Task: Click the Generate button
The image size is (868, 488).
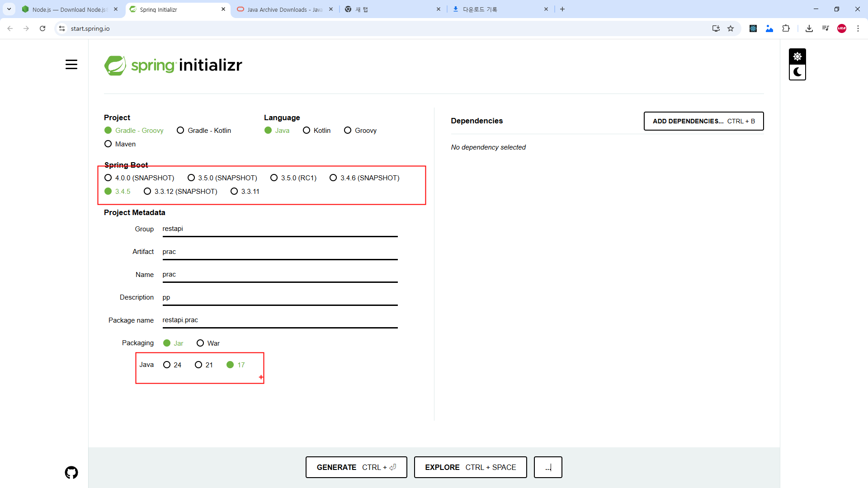Action: click(356, 467)
